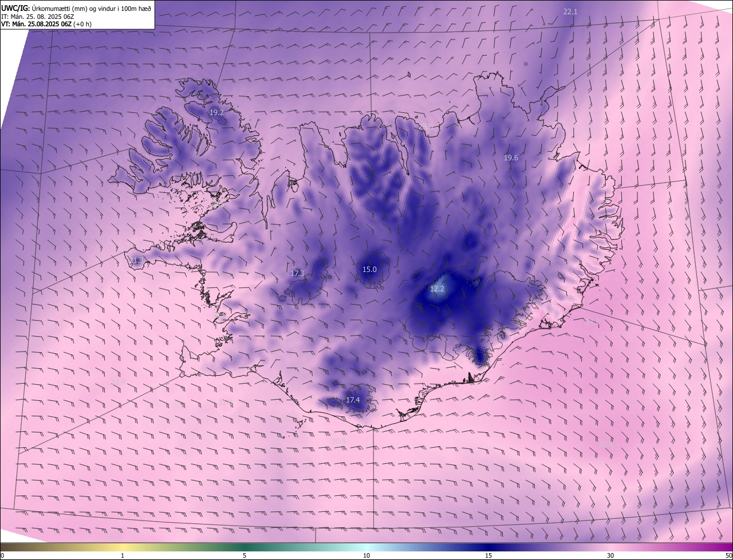The width and height of the screenshot is (733, 560).
Task: Click the 'IT: Mán. 25. 08. 2025 06Z' line
Action: 38,17
